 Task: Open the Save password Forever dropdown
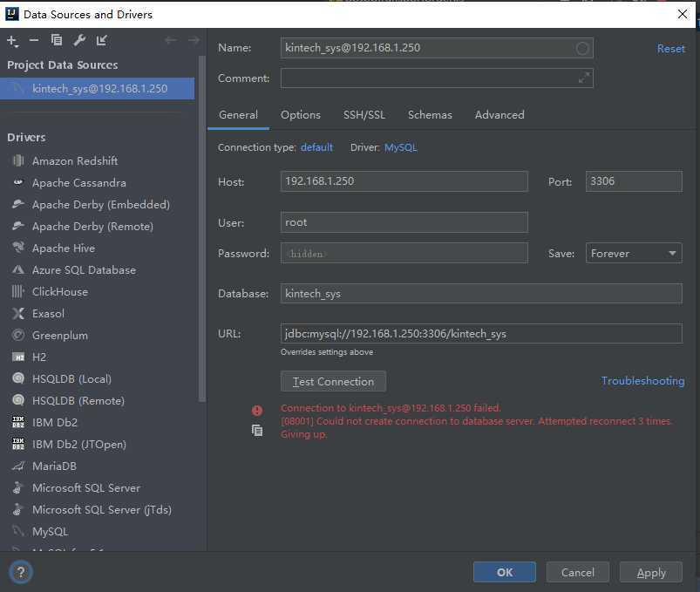tap(634, 253)
